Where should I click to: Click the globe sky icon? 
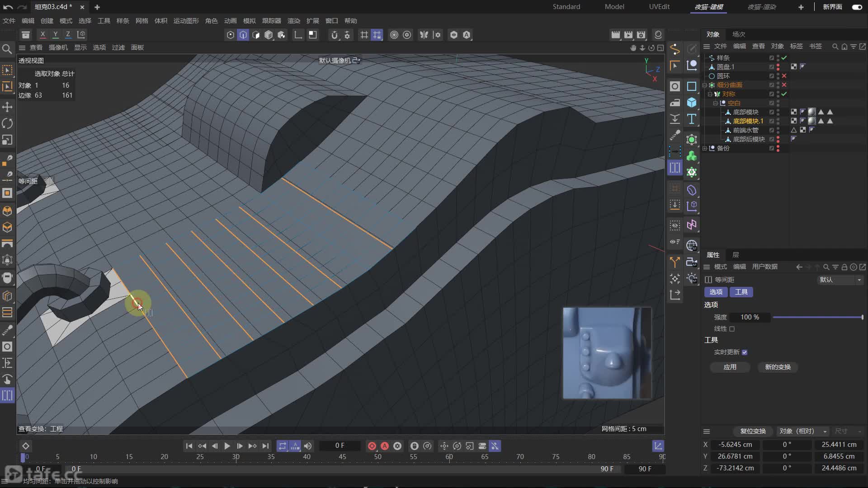[x=692, y=245]
